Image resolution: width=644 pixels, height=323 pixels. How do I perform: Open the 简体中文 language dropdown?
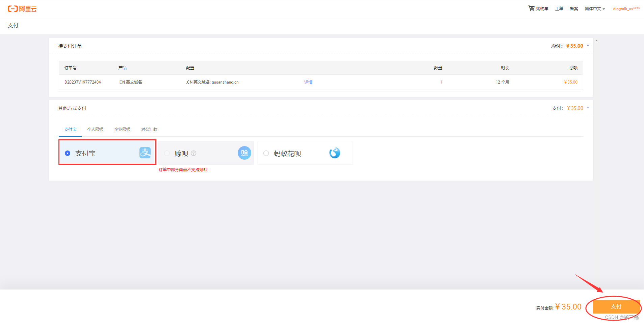(595, 9)
